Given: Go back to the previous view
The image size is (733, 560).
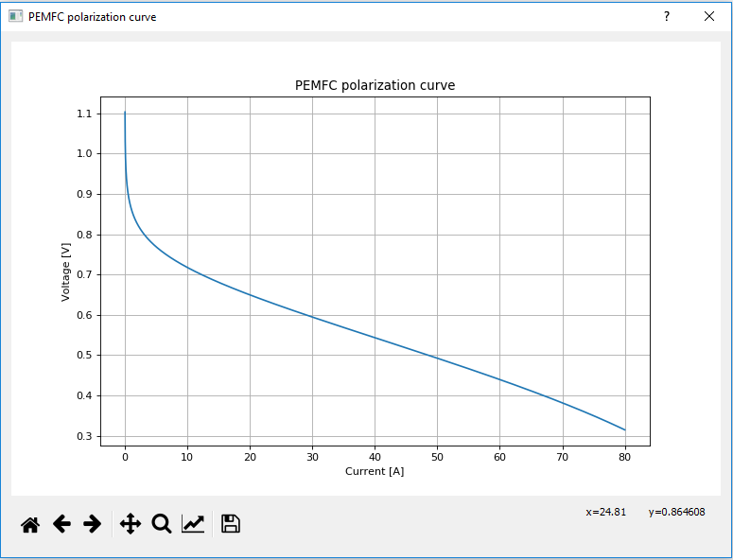Looking at the screenshot, I should coord(61,524).
